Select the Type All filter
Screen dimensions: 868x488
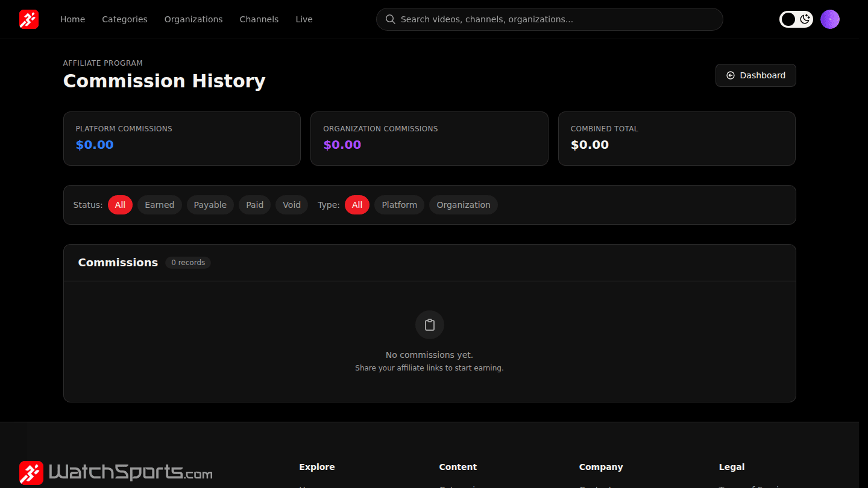pyautogui.click(x=357, y=205)
